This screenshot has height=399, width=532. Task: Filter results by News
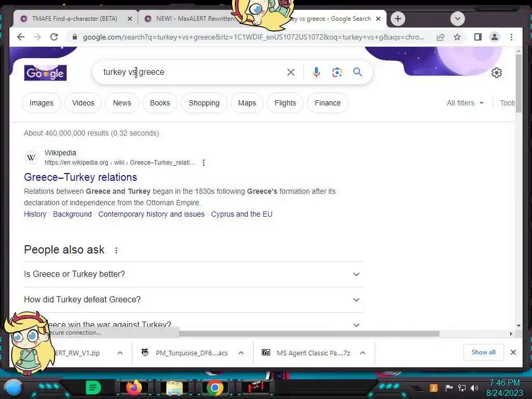(122, 103)
